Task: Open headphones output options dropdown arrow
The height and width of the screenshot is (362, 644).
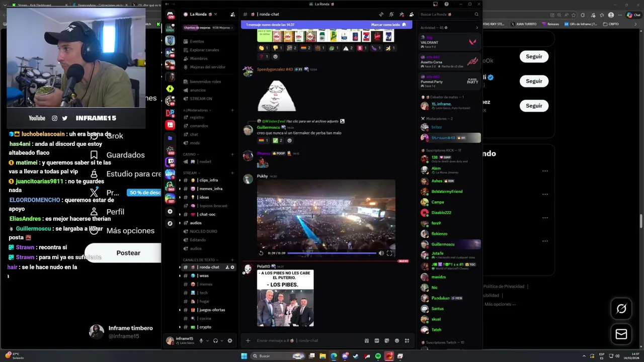Action: point(222,340)
